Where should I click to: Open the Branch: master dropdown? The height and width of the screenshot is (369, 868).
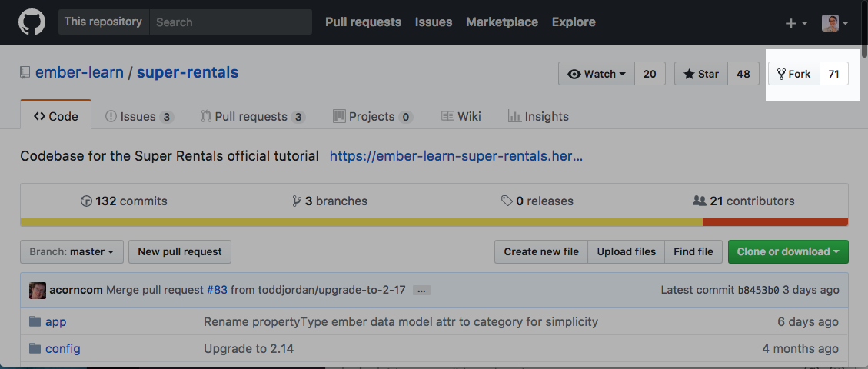(x=72, y=251)
